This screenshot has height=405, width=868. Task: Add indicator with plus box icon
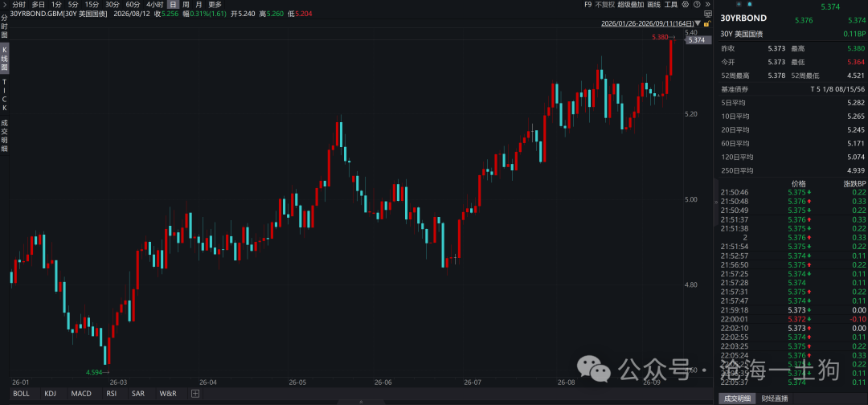[194, 394]
